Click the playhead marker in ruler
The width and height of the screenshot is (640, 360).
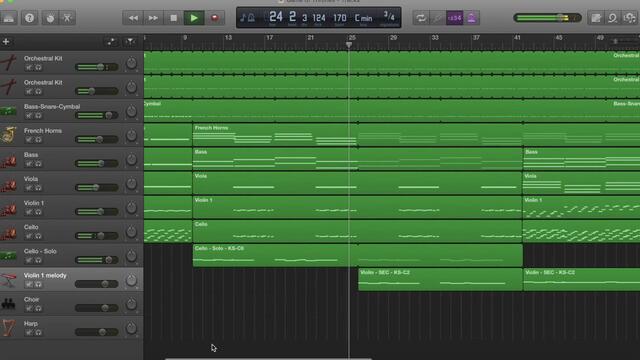349,44
